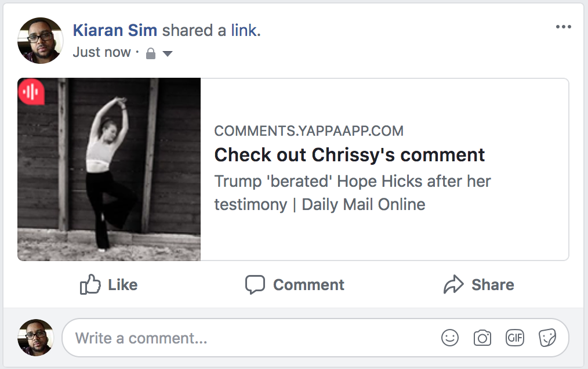Screen dimensions: 588x369
Task: Open the GIF picker in comment box
Action: coord(515,338)
